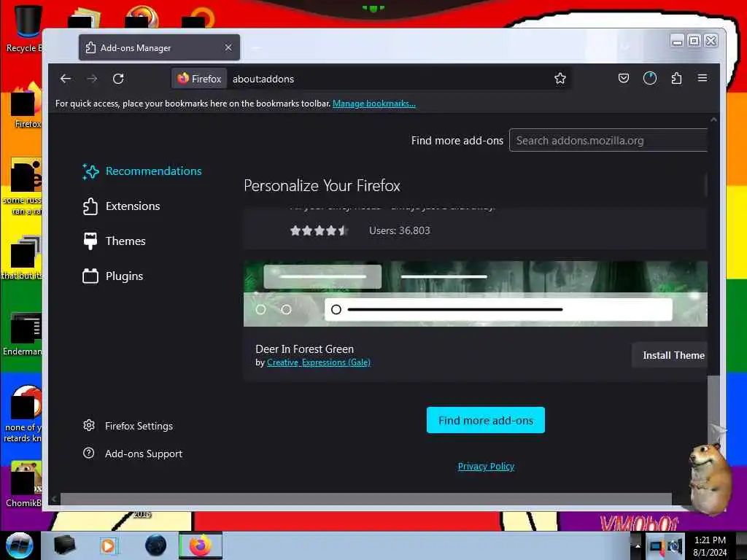
Task: Open Add-ons Support link
Action: tap(133, 454)
